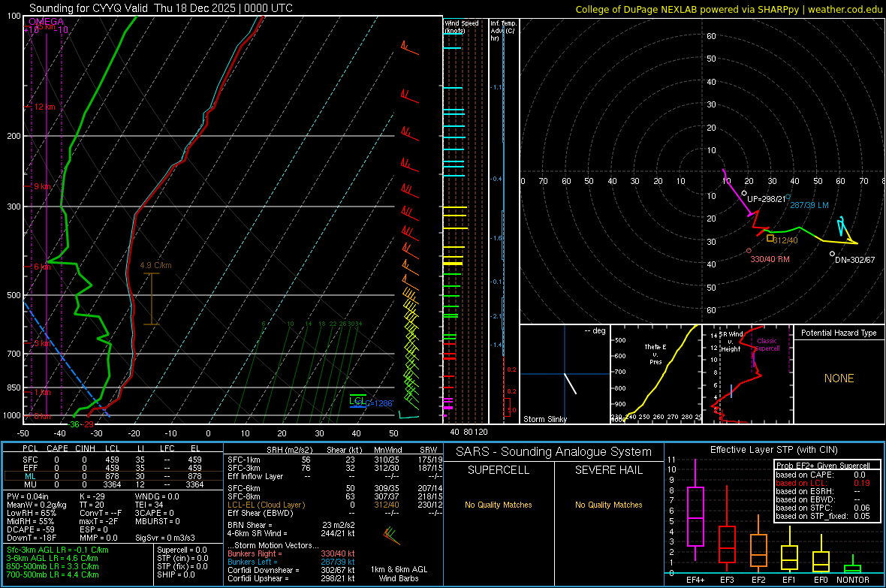The image size is (886, 588).
Task: Select the magenta EF4+ box plot
Action: pyautogui.click(x=695, y=511)
